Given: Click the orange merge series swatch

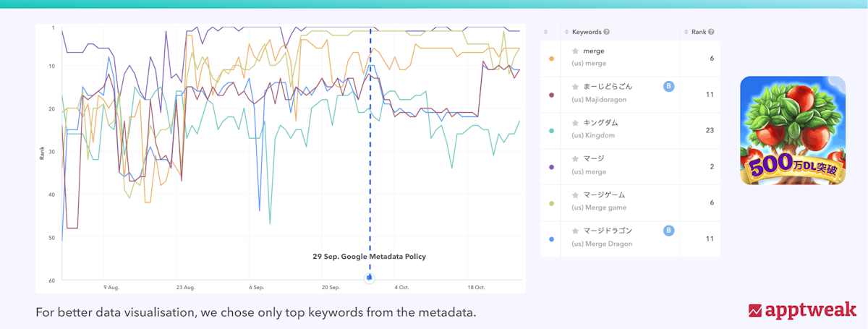Looking at the screenshot, I should coord(552,59).
